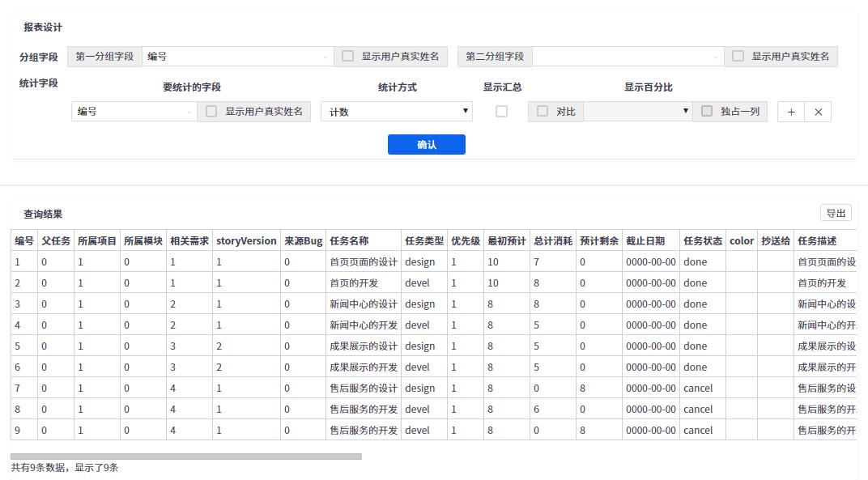868x480 pixels.
Task: Click the horizontal scrollbar below the table
Action: [186, 457]
